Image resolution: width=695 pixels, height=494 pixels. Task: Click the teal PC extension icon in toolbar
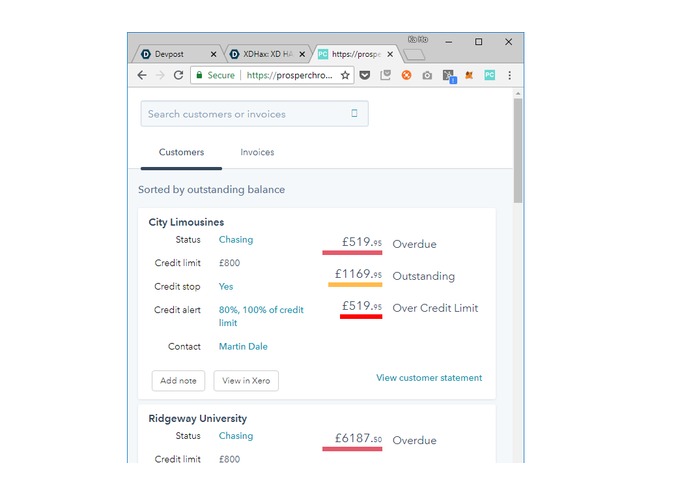coord(489,75)
